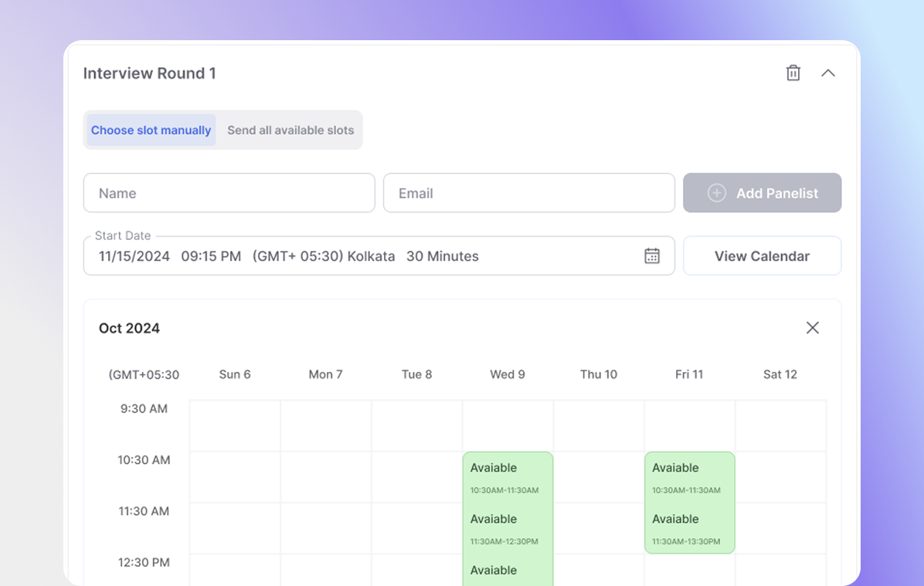Click the Tue 8 column header
The width and height of the screenshot is (924, 586).
pyautogui.click(x=416, y=374)
